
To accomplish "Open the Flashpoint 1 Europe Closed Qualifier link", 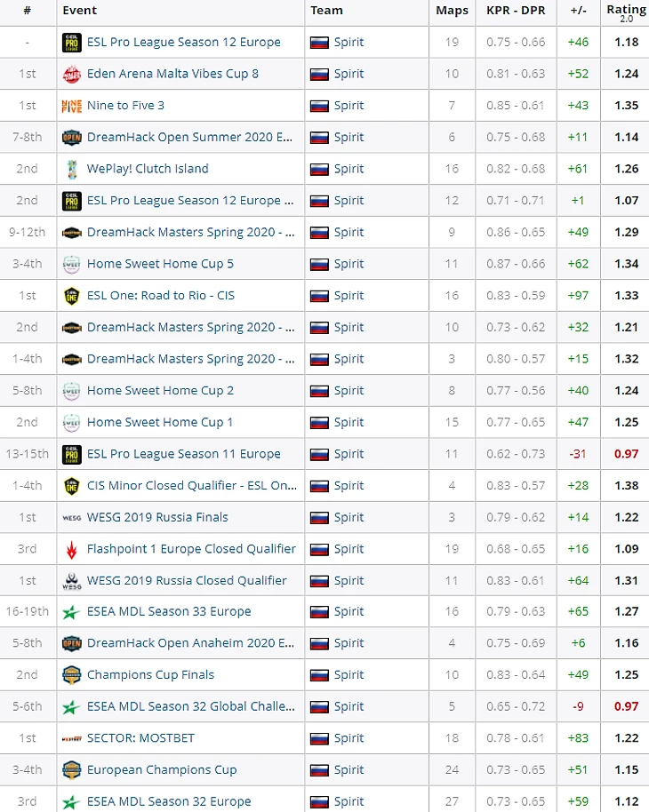I will 191,549.
